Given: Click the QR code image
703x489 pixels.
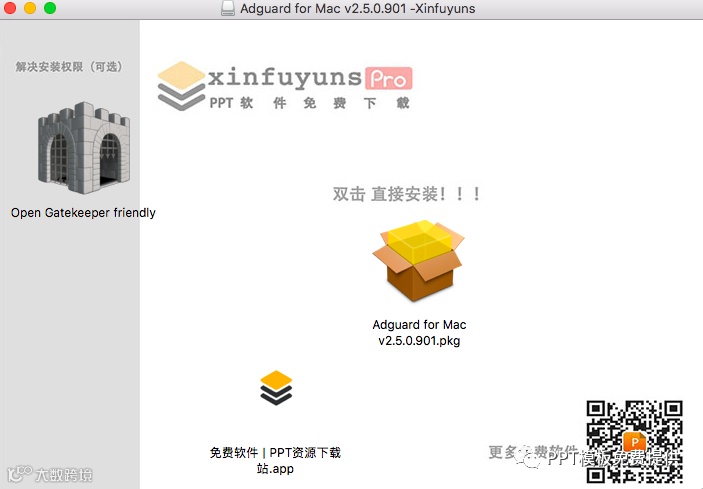Looking at the screenshot, I should point(634,441).
